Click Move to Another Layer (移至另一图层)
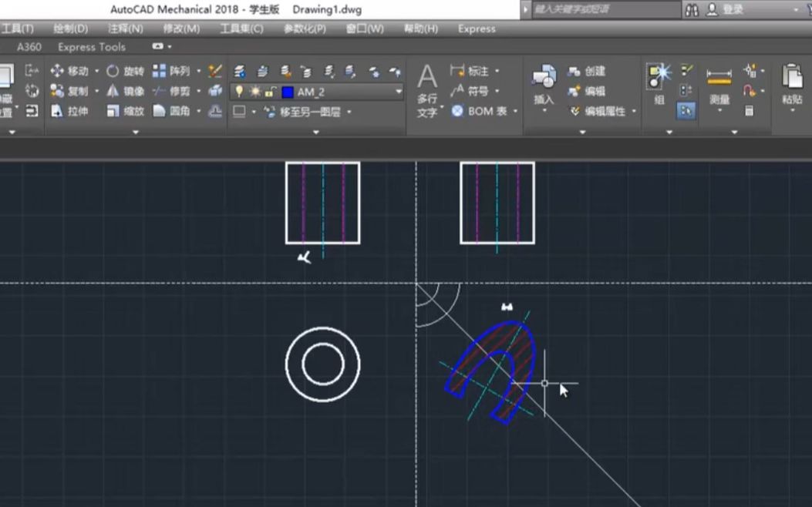Viewport: 812px width, 507px height. 307,112
